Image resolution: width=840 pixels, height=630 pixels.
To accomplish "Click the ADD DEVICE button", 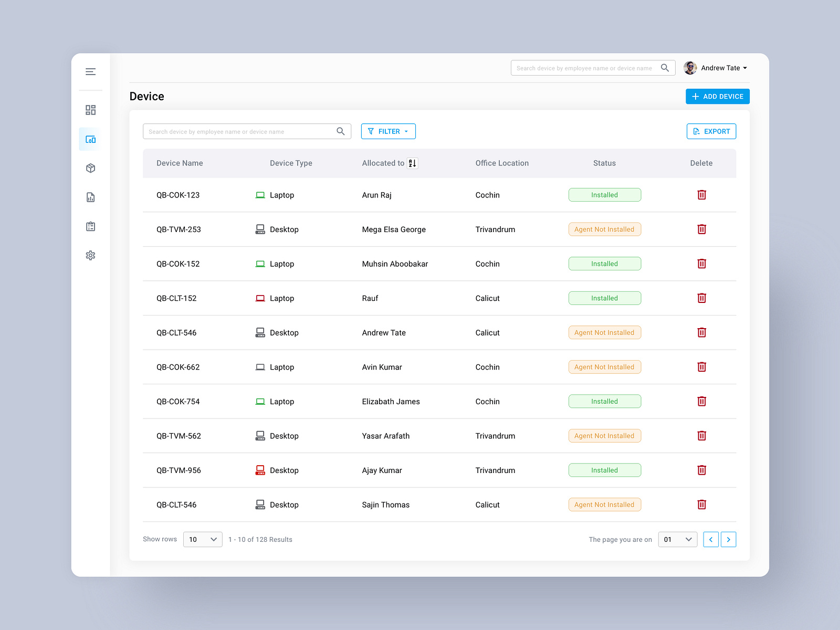I will pyautogui.click(x=717, y=96).
